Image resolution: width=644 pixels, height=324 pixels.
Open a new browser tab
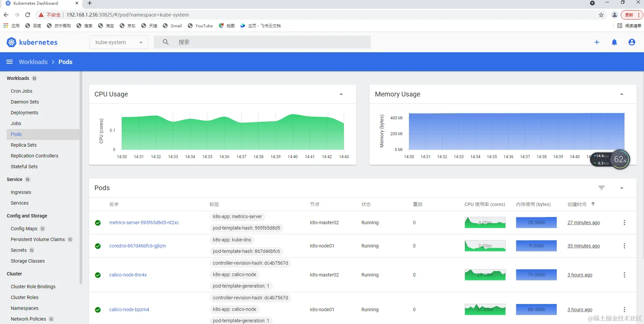coord(90,3)
